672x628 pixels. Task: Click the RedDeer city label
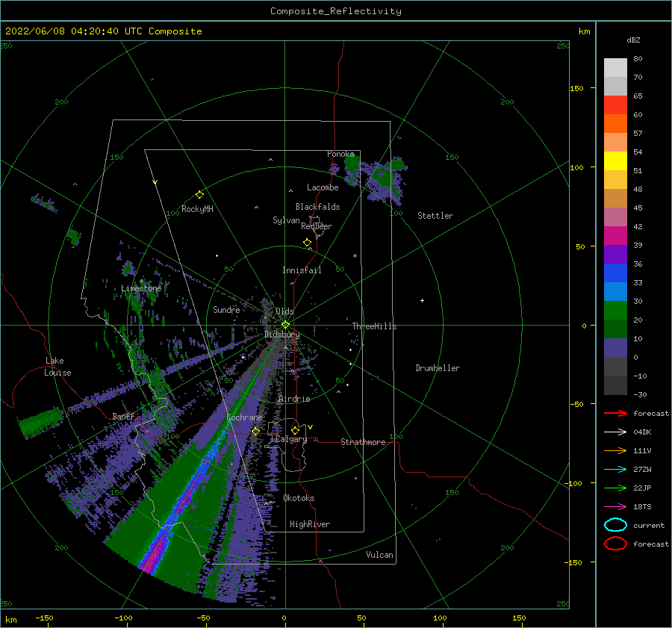pos(317,226)
